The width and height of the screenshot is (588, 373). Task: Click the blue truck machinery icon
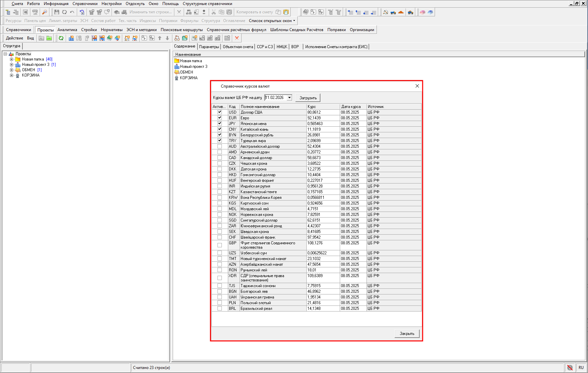coord(393,12)
